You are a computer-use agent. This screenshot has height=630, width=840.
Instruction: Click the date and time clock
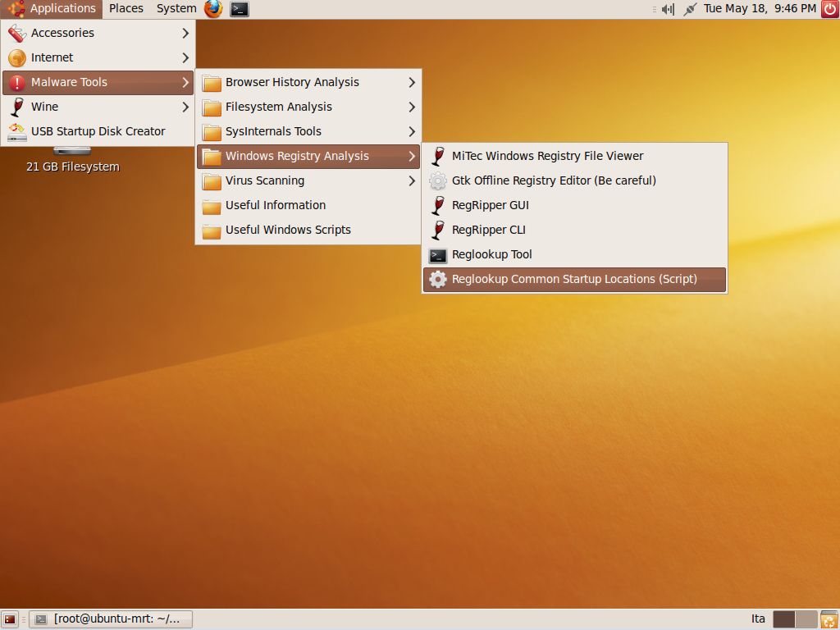(x=760, y=8)
